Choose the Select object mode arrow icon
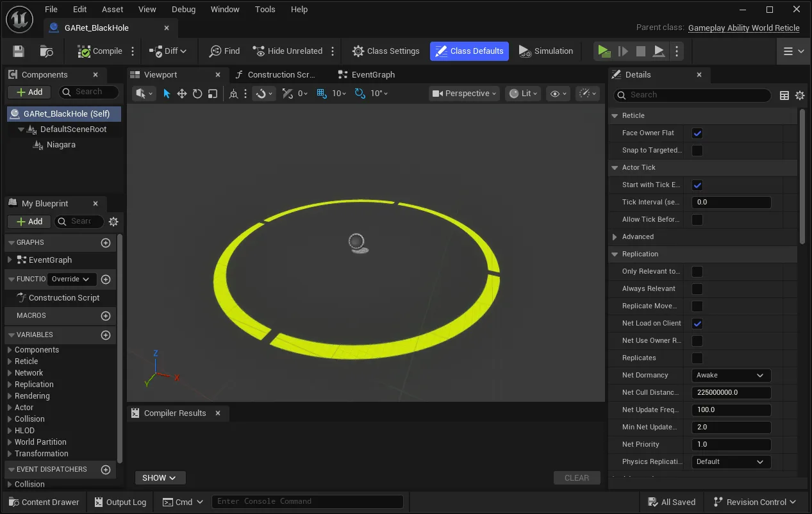812x514 pixels. [167, 94]
